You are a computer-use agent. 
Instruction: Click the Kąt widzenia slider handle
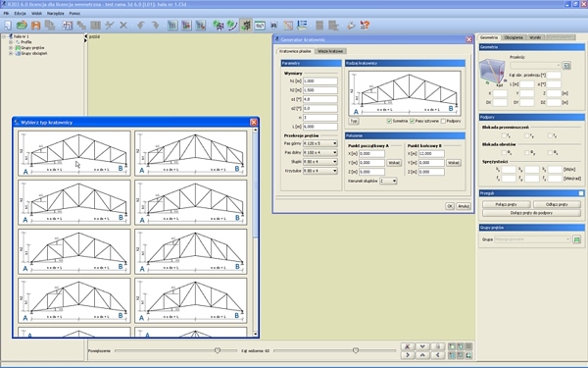click(355, 350)
